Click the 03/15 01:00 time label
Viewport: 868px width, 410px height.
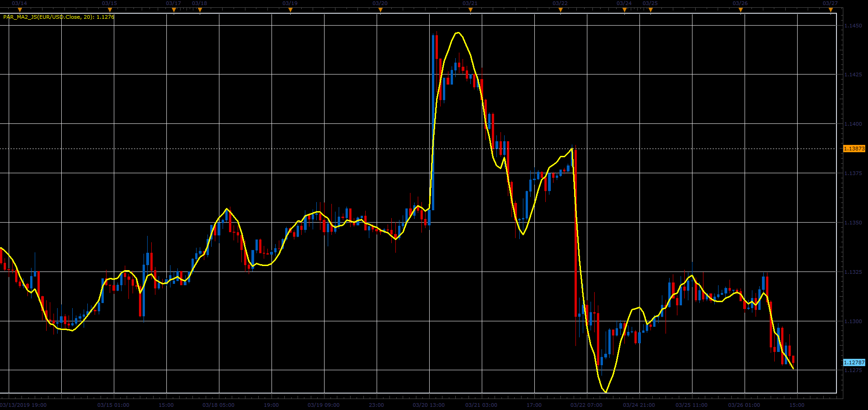[113, 405]
